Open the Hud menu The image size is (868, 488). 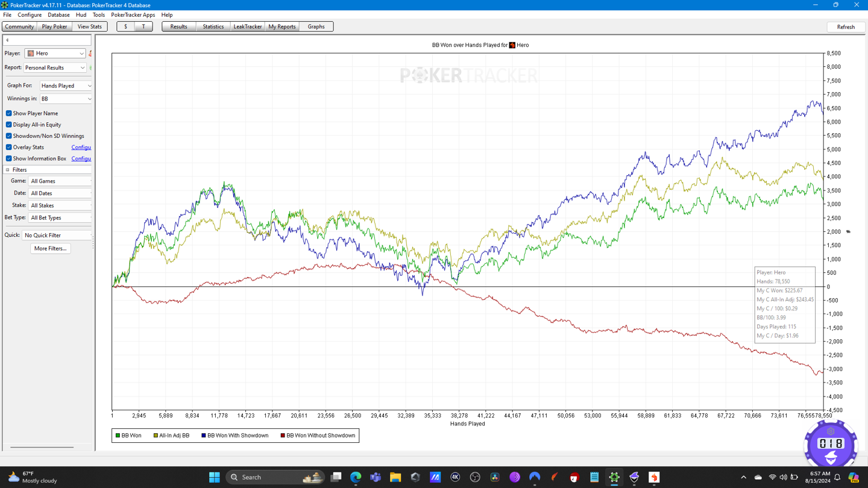(81, 15)
